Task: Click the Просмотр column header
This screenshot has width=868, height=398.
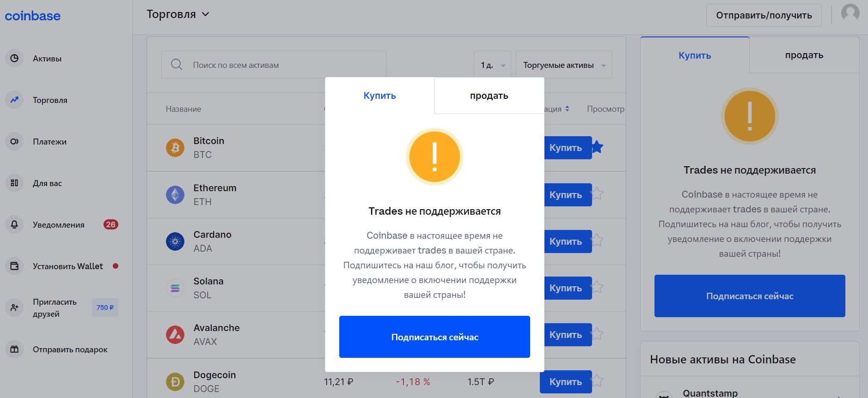Action: (x=605, y=109)
